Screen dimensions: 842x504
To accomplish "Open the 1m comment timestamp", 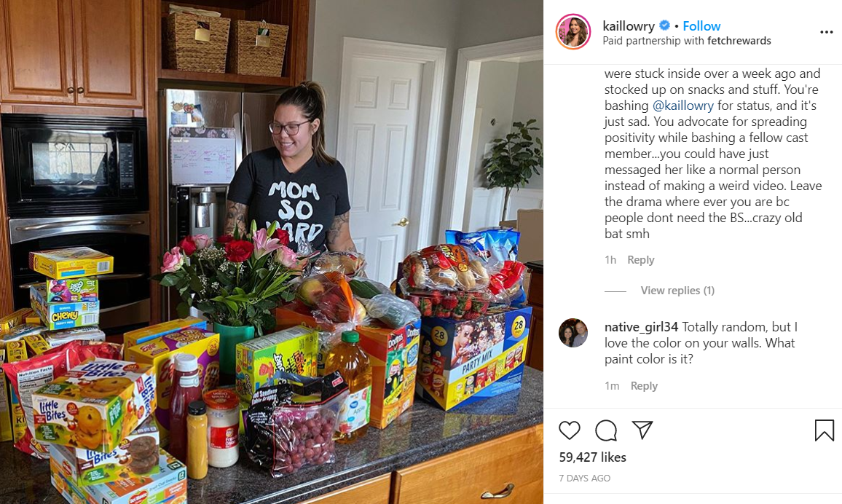I will tap(612, 386).
